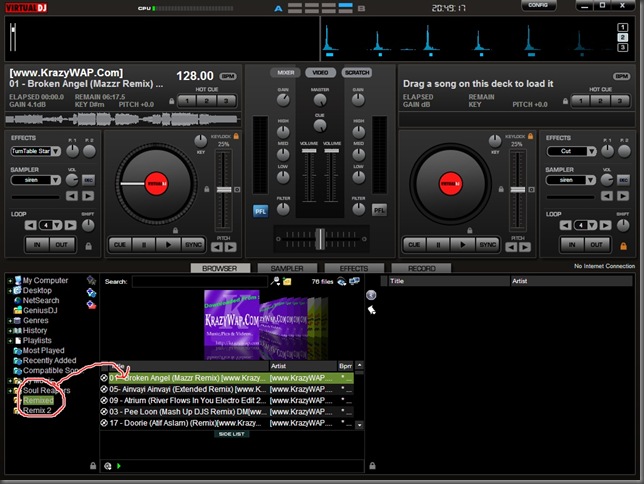Viewport: 644px width, 484px height.
Task: Set loop IN point on left deck
Action: 37,245
